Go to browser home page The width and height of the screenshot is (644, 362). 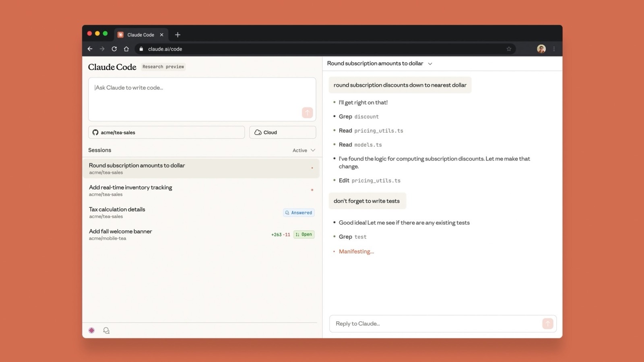126,49
